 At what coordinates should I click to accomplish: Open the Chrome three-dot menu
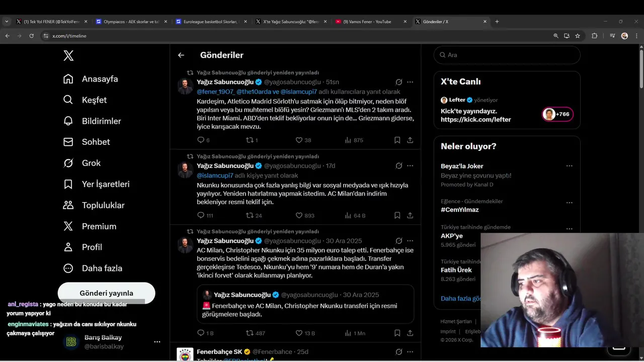pos(636,36)
